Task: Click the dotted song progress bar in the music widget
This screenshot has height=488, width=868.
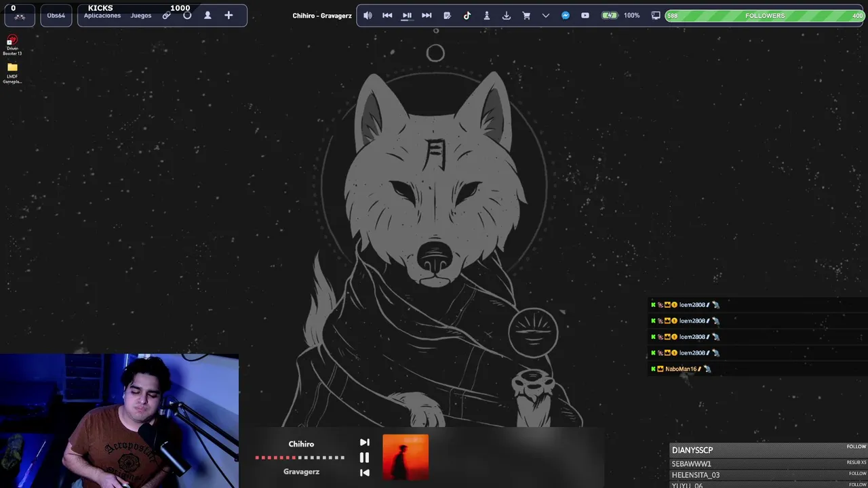Action: pyautogui.click(x=300, y=457)
